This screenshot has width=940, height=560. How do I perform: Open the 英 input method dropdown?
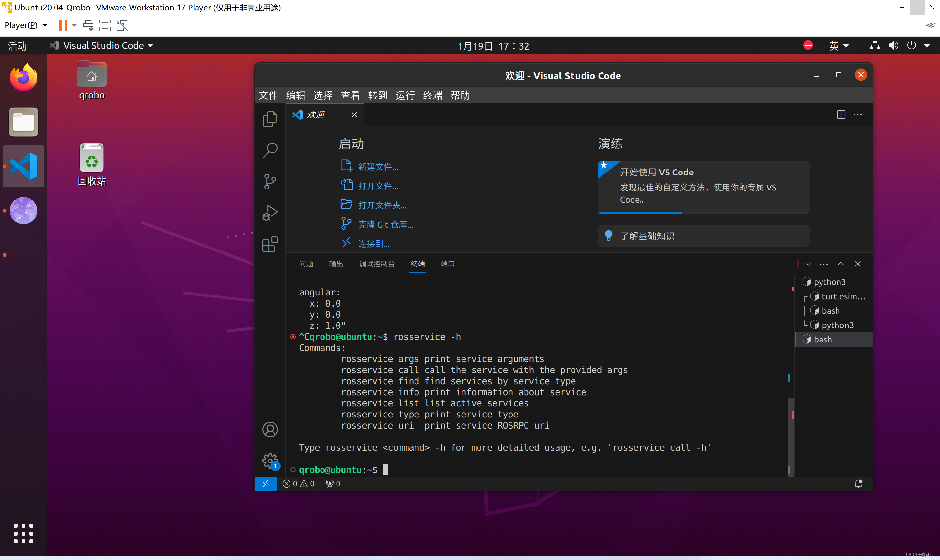pyautogui.click(x=839, y=46)
